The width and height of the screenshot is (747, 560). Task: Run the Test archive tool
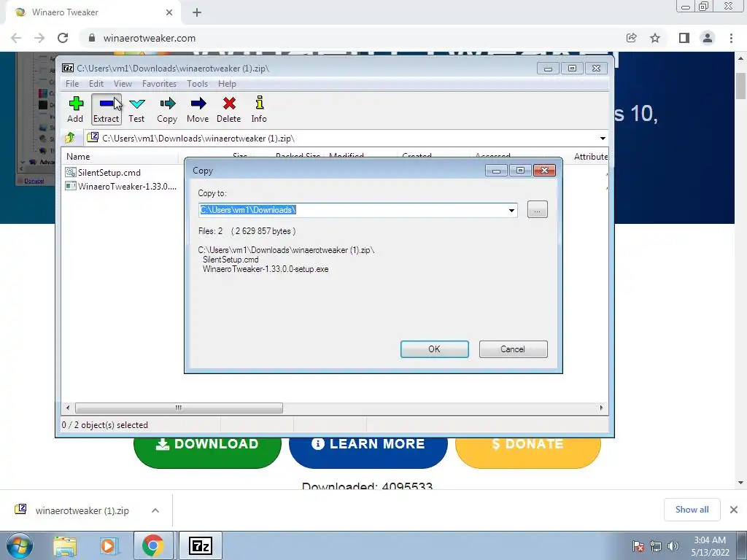point(136,109)
